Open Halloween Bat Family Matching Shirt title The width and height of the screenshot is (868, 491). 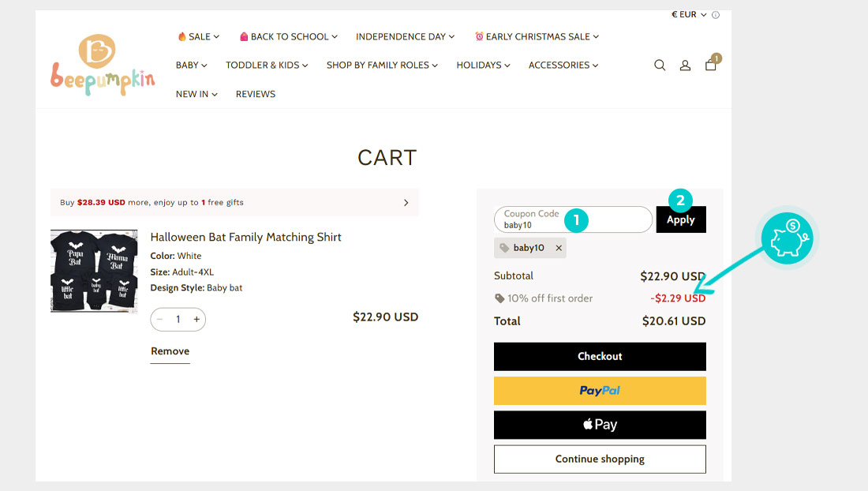tap(245, 238)
